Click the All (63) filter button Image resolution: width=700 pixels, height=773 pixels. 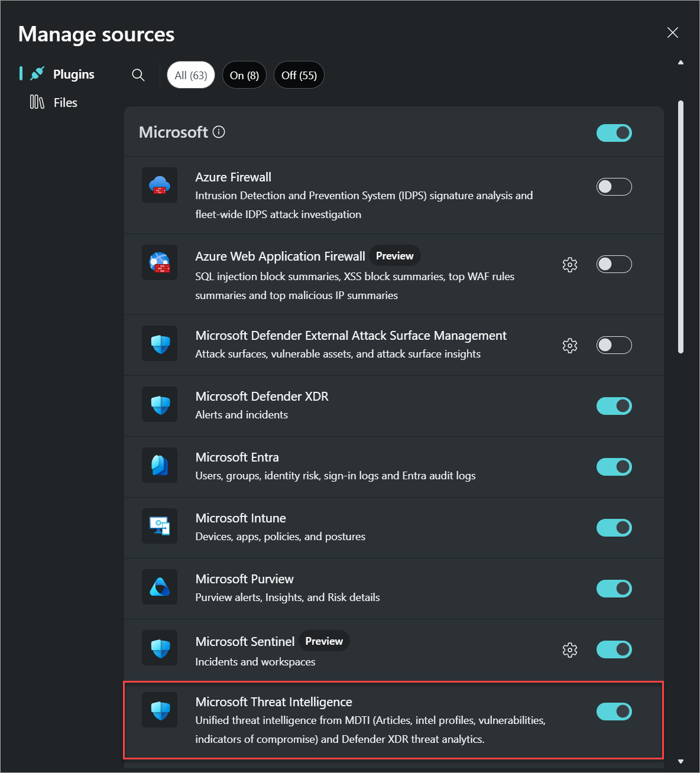tap(190, 74)
